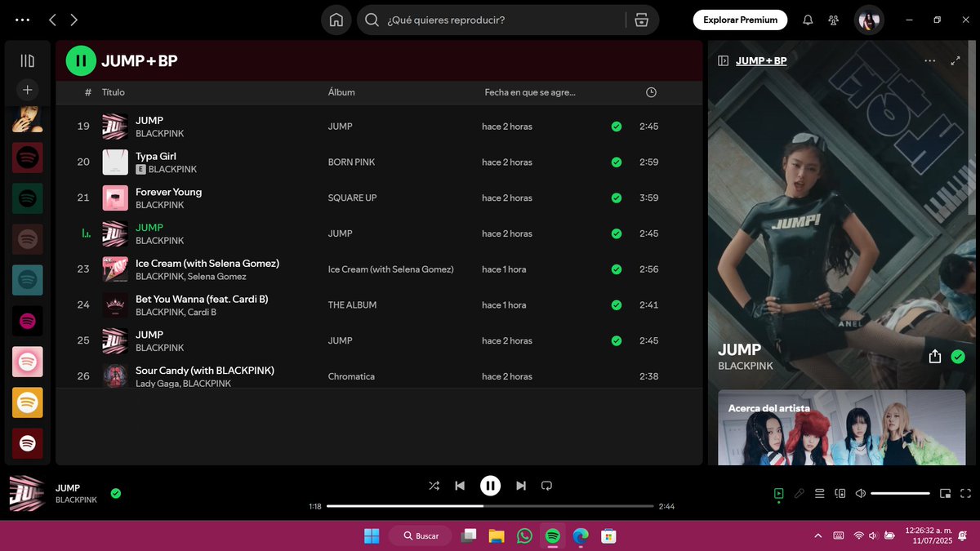Image resolution: width=980 pixels, height=551 pixels.
Task: Toggle saved check on row 19 JUMP
Action: pyautogui.click(x=617, y=127)
